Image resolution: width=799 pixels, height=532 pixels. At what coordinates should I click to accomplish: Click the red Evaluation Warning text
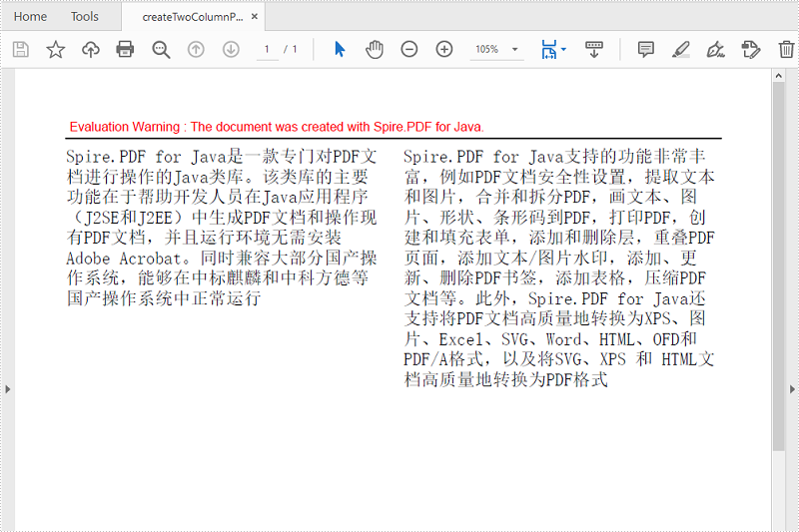277,127
